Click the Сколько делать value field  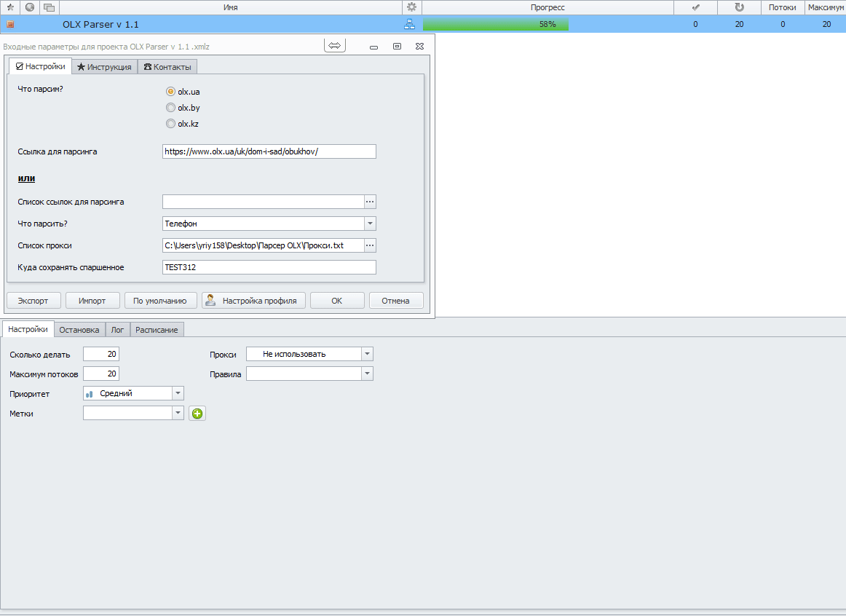coord(101,354)
